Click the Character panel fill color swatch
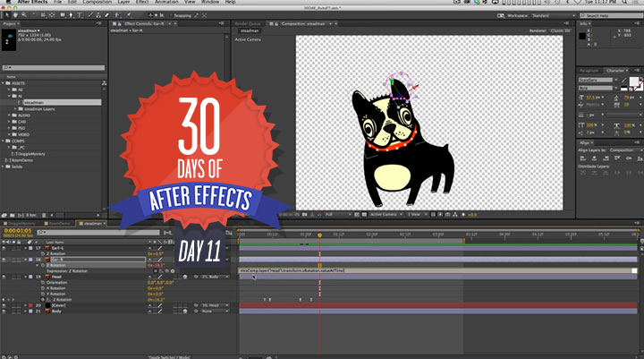The width and height of the screenshot is (644, 359). coord(634,81)
